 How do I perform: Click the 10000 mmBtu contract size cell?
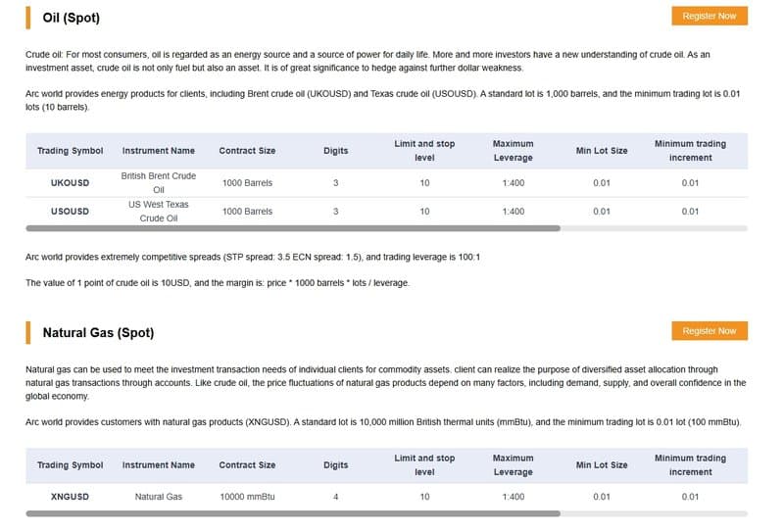click(x=247, y=497)
